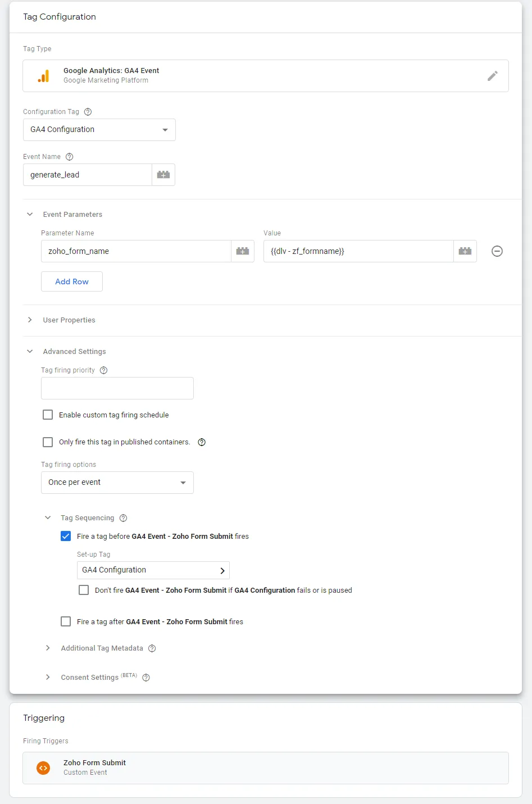532x804 pixels.
Task: Uncheck 'Fire a tag before' sequencing checkbox
Action: pyautogui.click(x=66, y=537)
